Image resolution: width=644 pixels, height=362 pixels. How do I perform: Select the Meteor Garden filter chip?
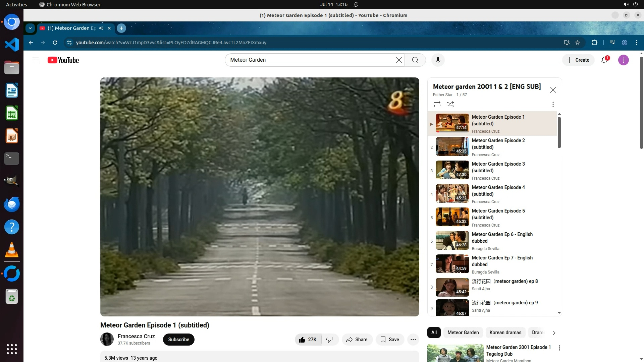tap(463, 333)
